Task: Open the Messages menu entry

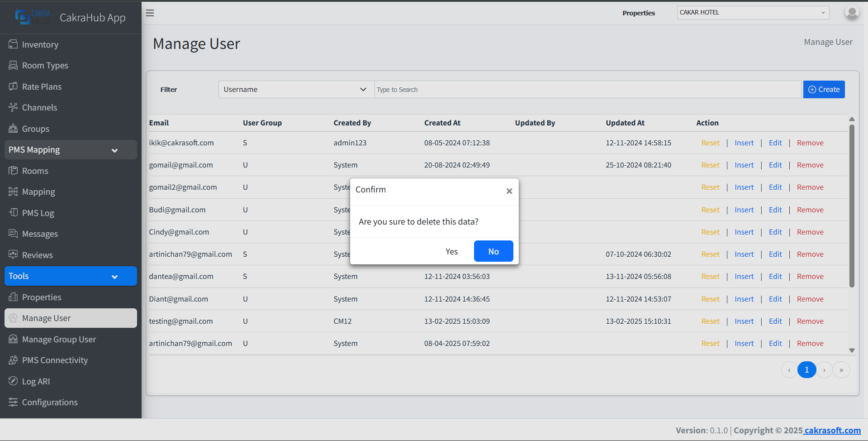Action: pyautogui.click(x=39, y=234)
